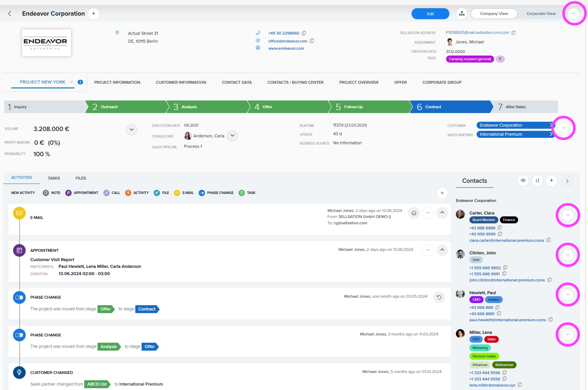
Task: Expand the volume details chevron
Action: 132,130
